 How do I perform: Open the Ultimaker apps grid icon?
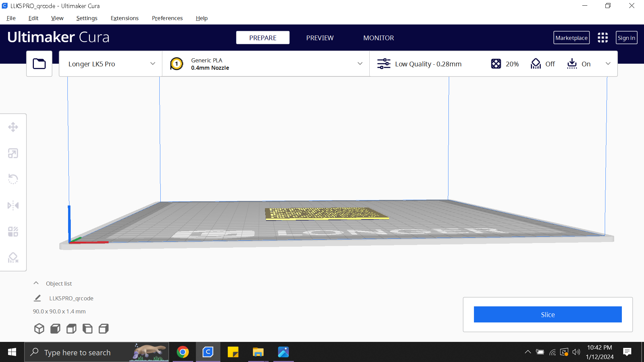coord(603,38)
